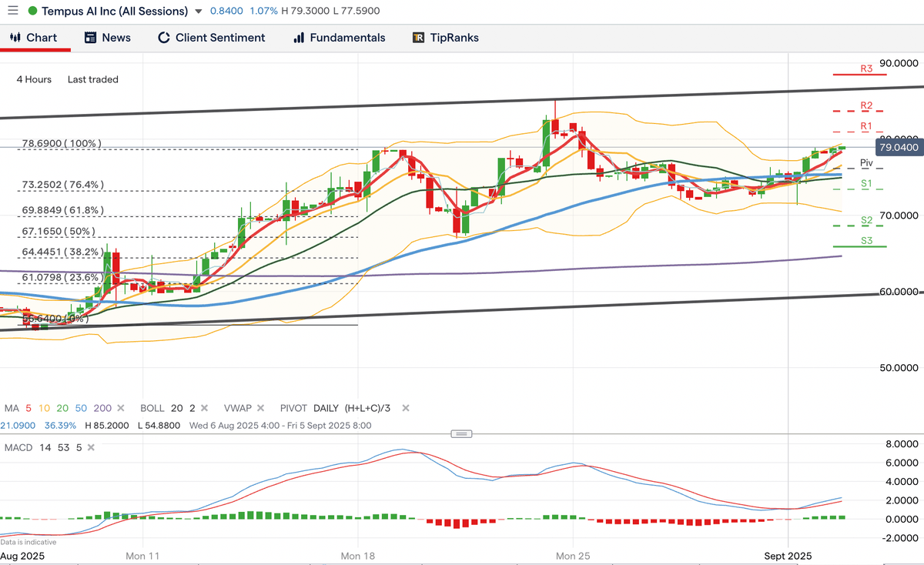The width and height of the screenshot is (924, 565).
Task: Click the S3 pivot support label
Action: coord(866,241)
